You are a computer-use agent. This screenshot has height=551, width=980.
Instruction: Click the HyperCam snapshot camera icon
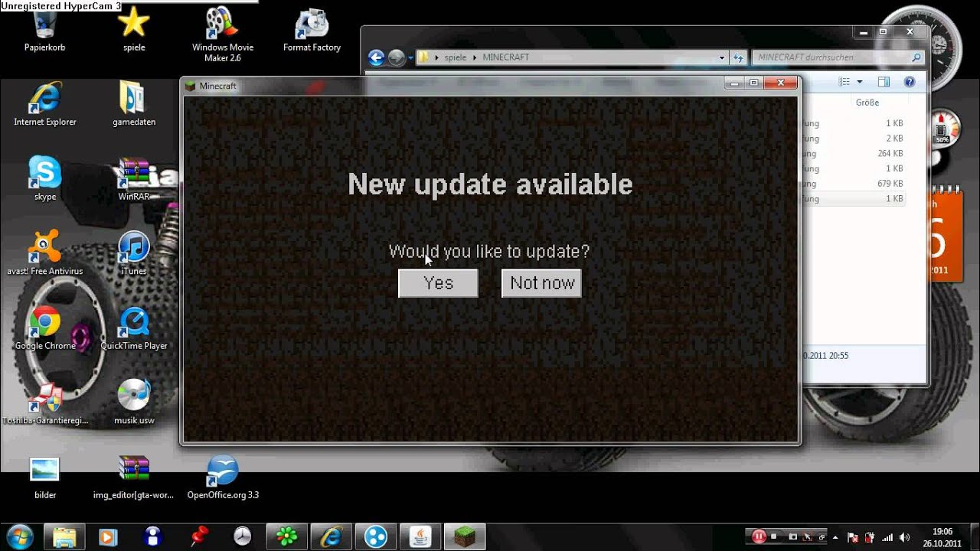click(793, 536)
